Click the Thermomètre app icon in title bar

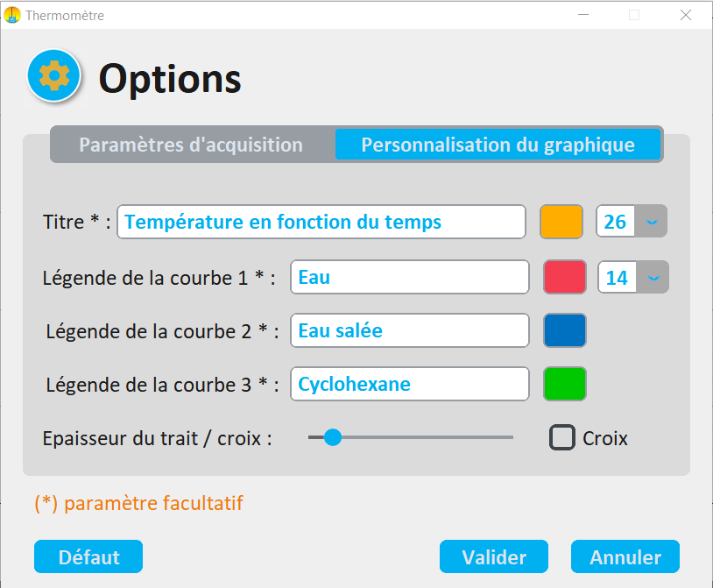coord(12,15)
